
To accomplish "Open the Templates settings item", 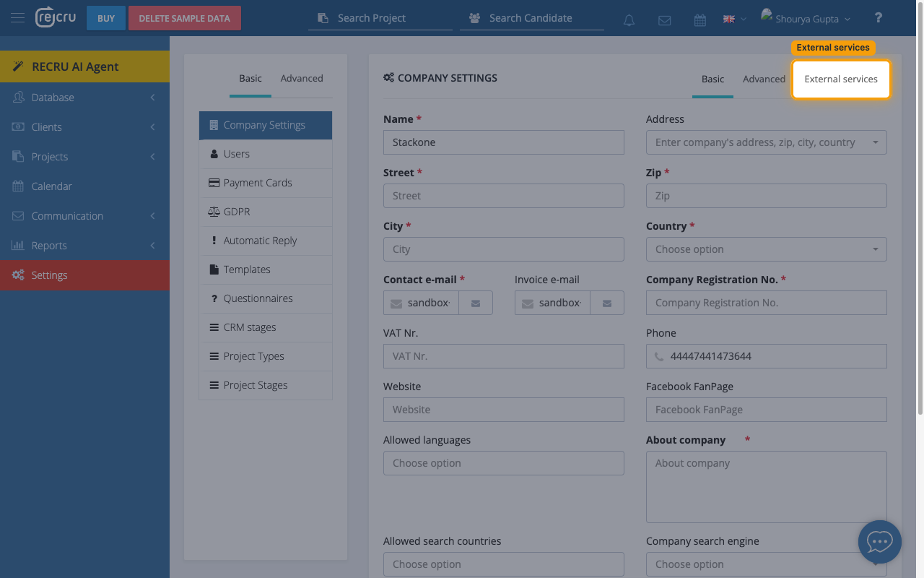I will pyautogui.click(x=266, y=269).
